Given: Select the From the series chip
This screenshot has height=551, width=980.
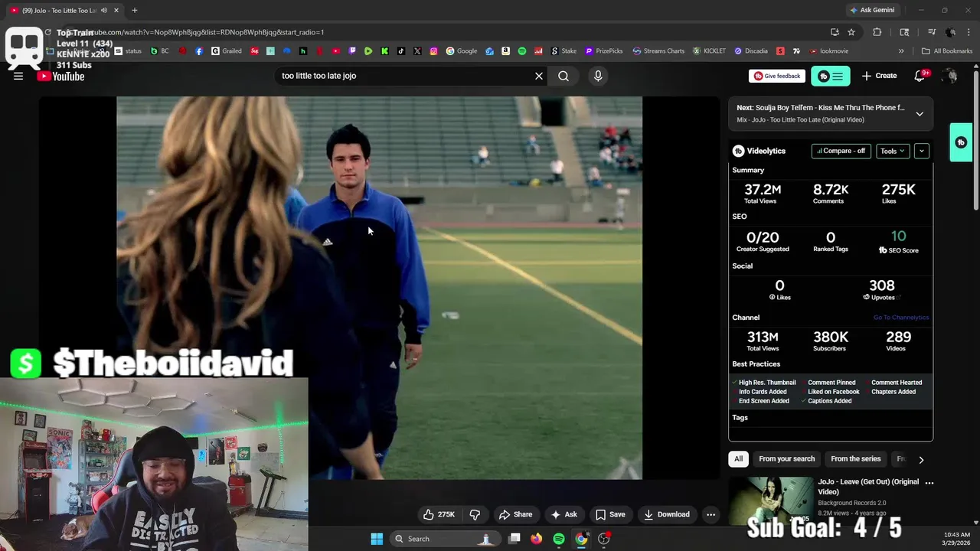Looking at the screenshot, I should coord(855,459).
